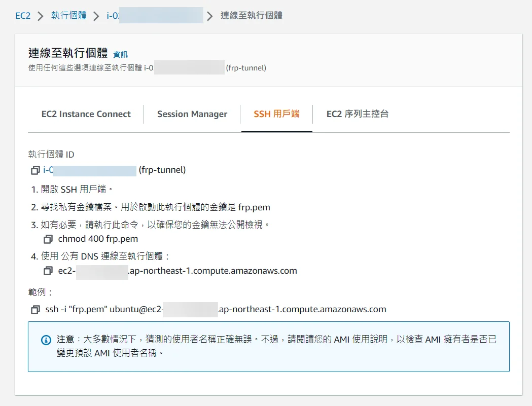The image size is (532, 406).
Task: Click the 注意 notice text
Action: (x=276, y=346)
